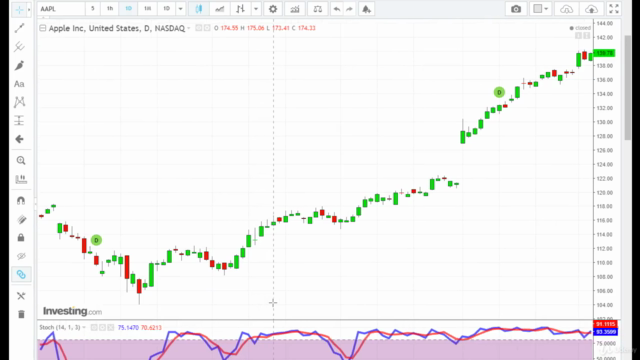Enter fullscreen chart mode
Image resolution: width=640 pixels, height=360 pixels.
pyautogui.click(x=614, y=9)
